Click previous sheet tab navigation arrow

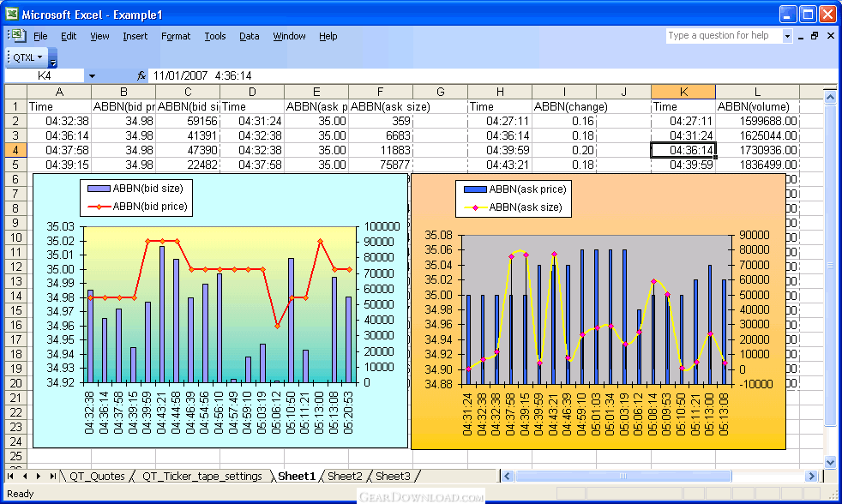[25, 476]
